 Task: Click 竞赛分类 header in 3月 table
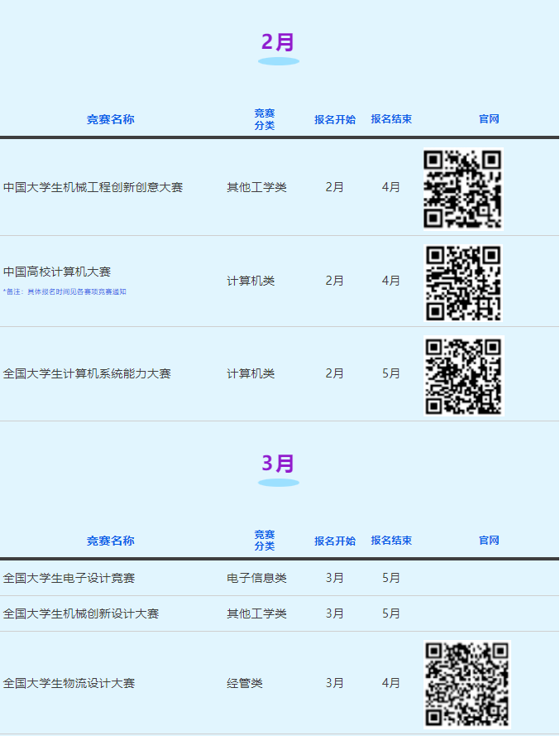[265, 541]
